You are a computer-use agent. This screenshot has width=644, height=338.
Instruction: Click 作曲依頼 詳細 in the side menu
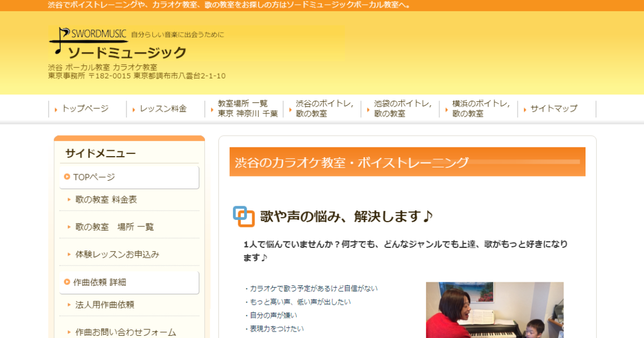pos(129,282)
